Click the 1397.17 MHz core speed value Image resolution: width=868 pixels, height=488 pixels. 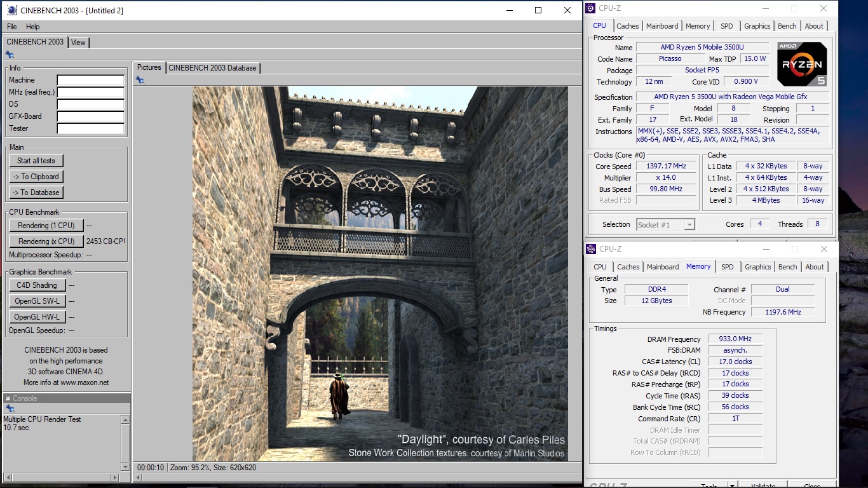[666, 166]
